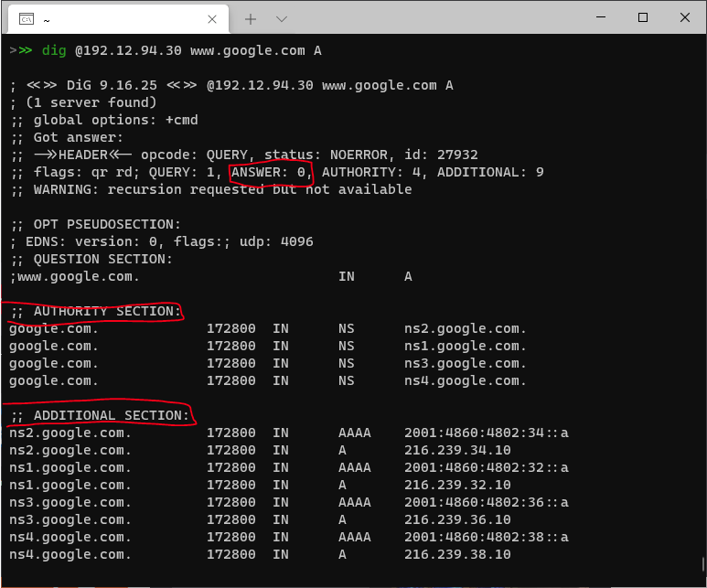
Task: Expand the new tab profile dropdown chevron
Action: click(282, 19)
